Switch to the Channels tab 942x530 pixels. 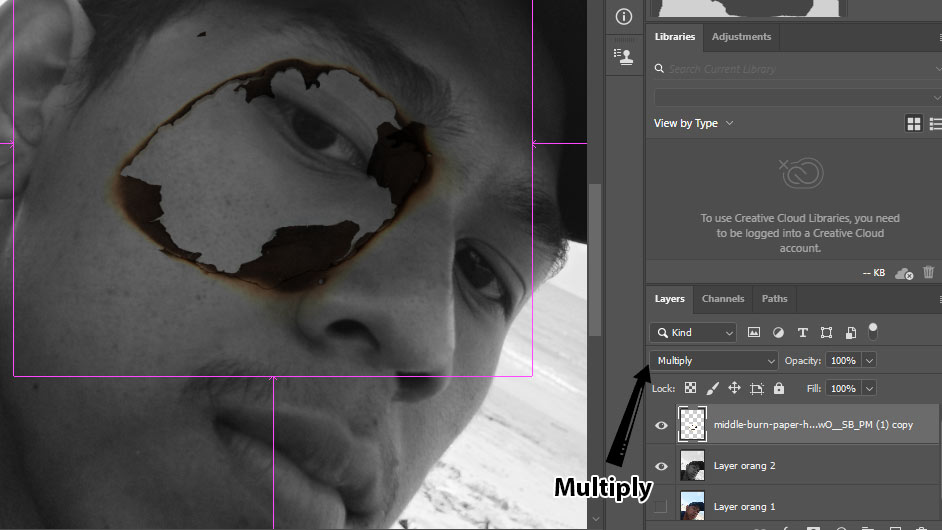pos(723,299)
